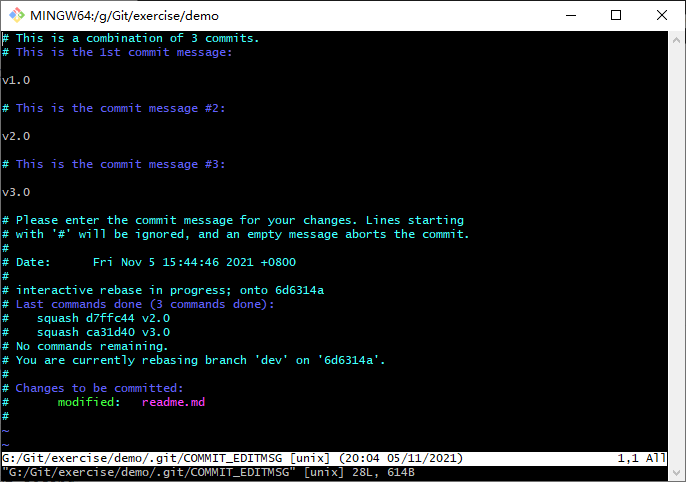Click the '1,1 All' cursor position indicator
Image resolution: width=686 pixels, height=482 pixels.
tap(641, 458)
